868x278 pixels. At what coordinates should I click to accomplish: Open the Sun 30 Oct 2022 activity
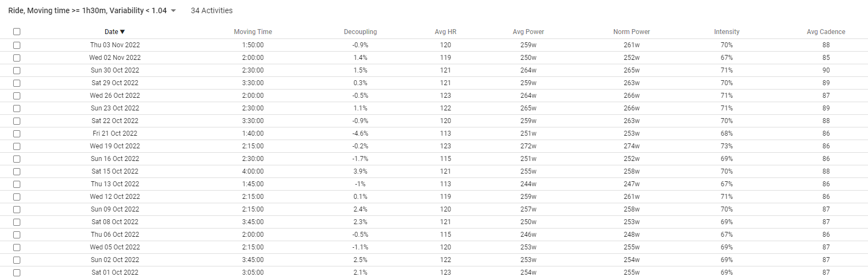(x=115, y=70)
